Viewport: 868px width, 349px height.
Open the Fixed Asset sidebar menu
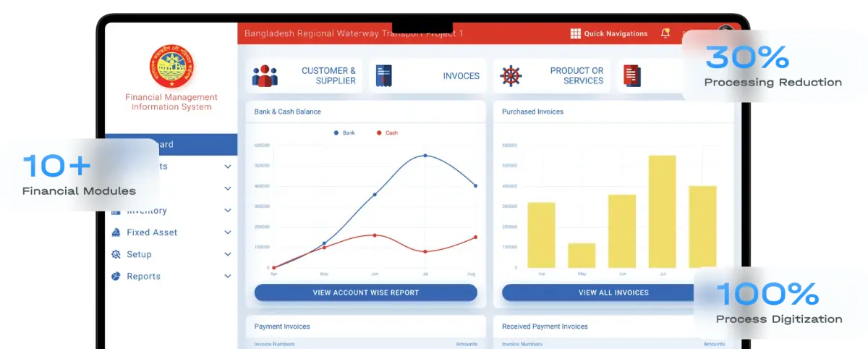(171, 232)
